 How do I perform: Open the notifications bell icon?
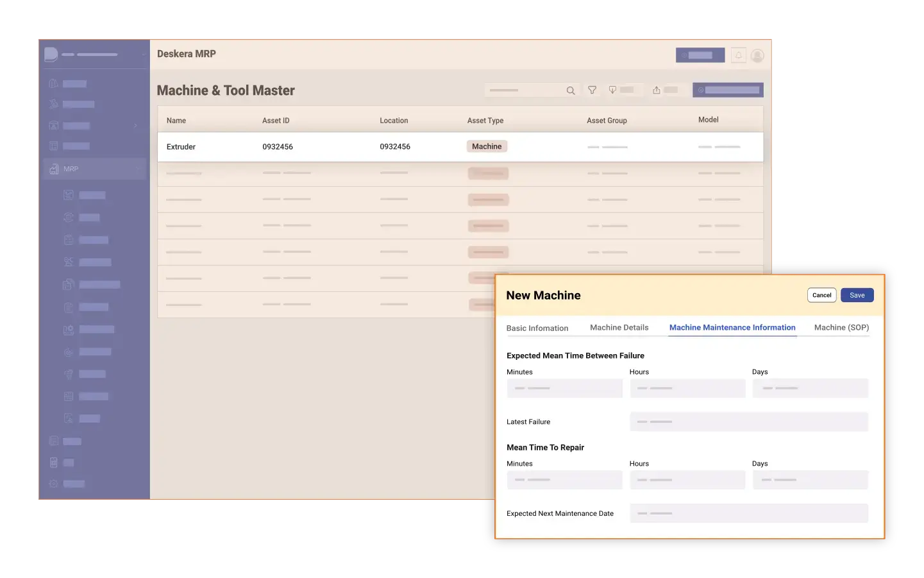739,55
